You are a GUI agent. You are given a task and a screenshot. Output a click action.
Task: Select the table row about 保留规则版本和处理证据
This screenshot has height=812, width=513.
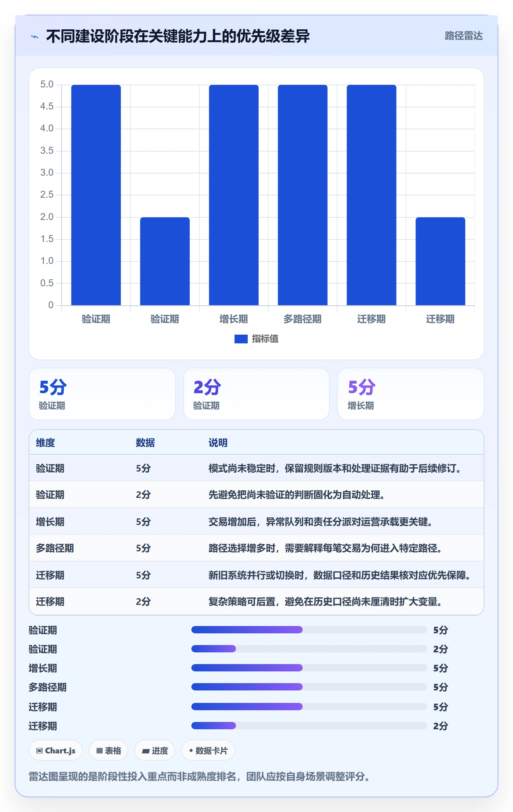click(x=256, y=468)
